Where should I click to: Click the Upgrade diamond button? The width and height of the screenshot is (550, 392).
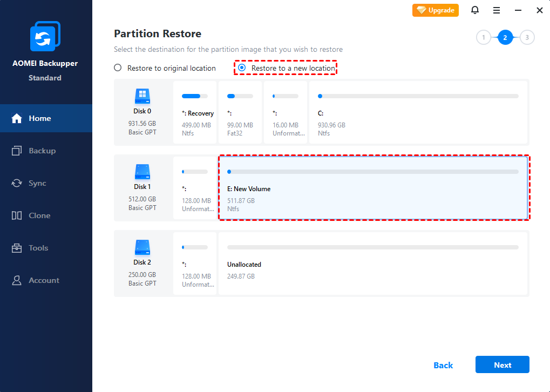tap(435, 10)
